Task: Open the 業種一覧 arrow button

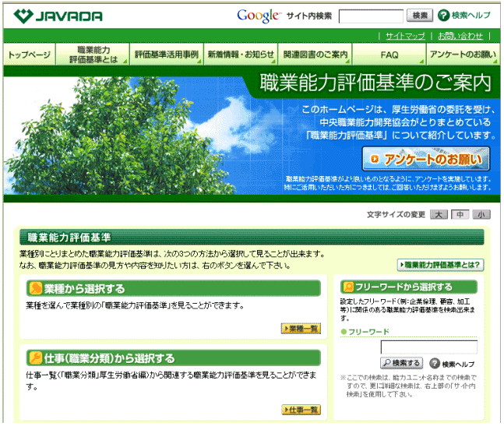Action: (301, 329)
